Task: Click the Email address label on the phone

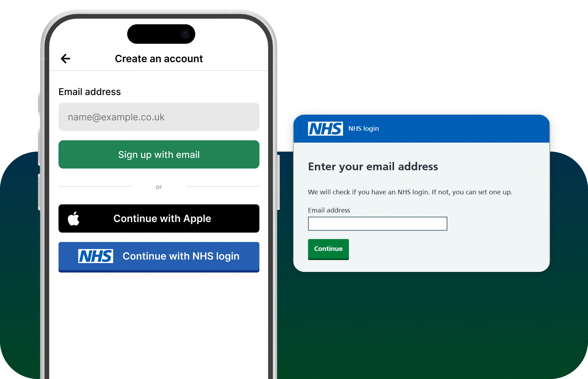Action: (90, 92)
